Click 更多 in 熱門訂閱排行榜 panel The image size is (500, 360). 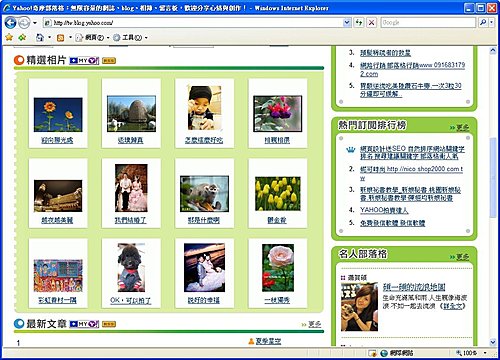pyautogui.click(x=463, y=128)
